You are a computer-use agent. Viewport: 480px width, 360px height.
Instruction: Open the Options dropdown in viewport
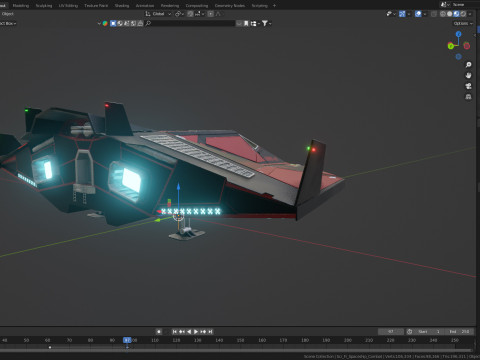click(463, 23)
